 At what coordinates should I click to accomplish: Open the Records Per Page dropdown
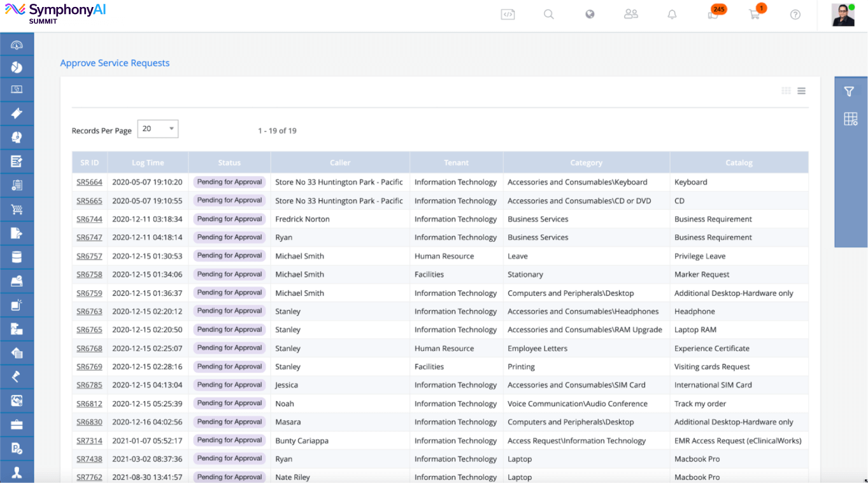click(158, 129)
